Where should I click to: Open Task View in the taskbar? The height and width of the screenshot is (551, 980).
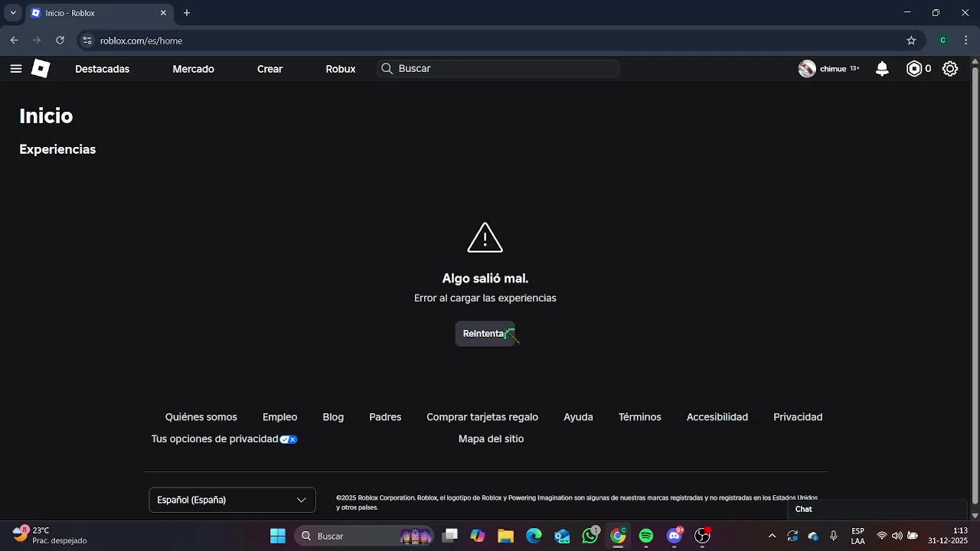click(x=450, y=536)
